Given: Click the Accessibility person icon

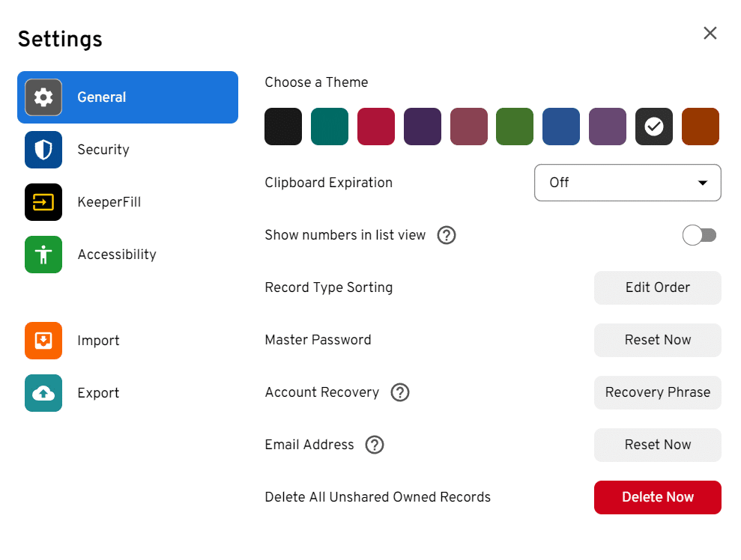Looking at the screenshot, I should (43, 255).
